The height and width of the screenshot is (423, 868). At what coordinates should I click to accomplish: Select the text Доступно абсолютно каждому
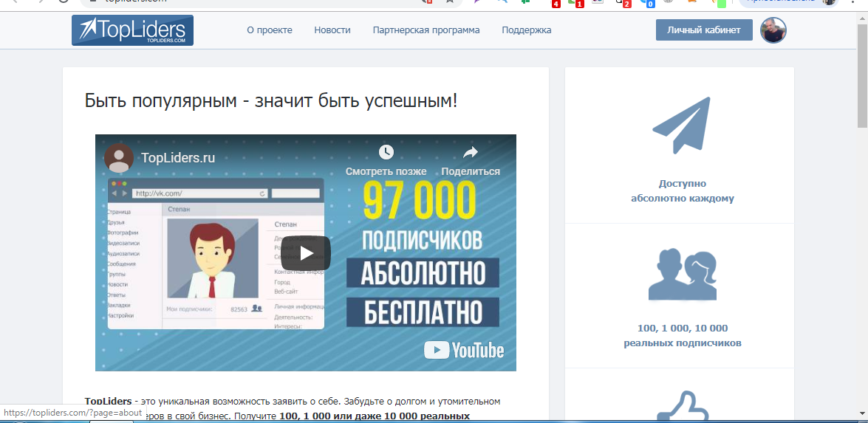683,190
